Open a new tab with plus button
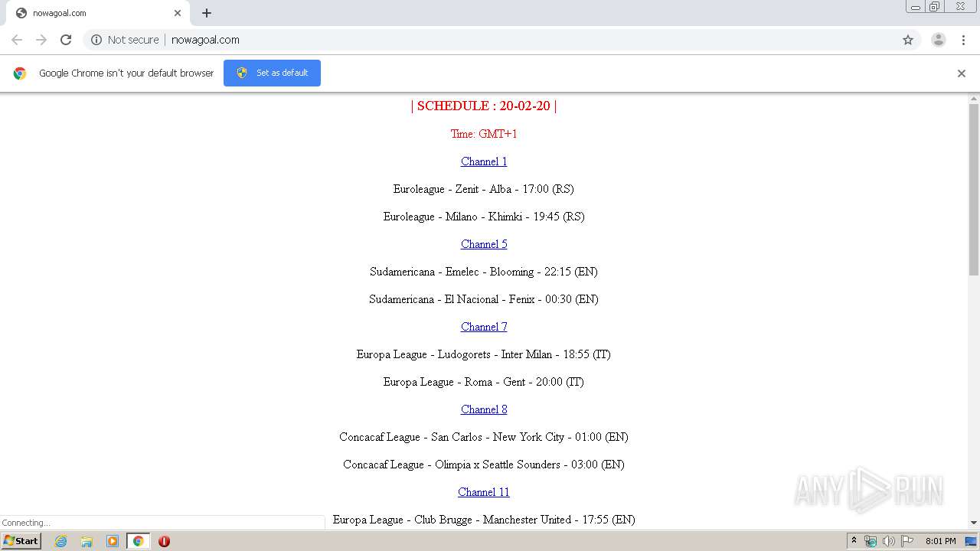The image size is (980, 551). [207, 13]
